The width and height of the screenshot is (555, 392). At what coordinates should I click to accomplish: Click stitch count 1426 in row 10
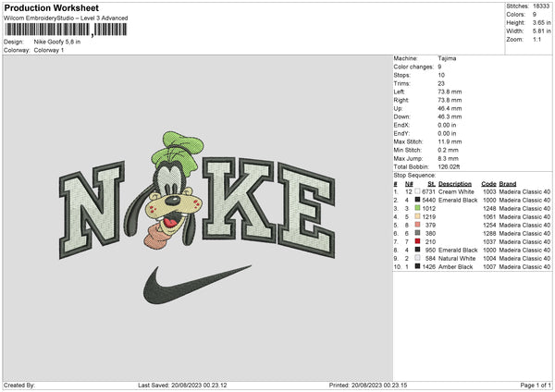click(428, 267)
